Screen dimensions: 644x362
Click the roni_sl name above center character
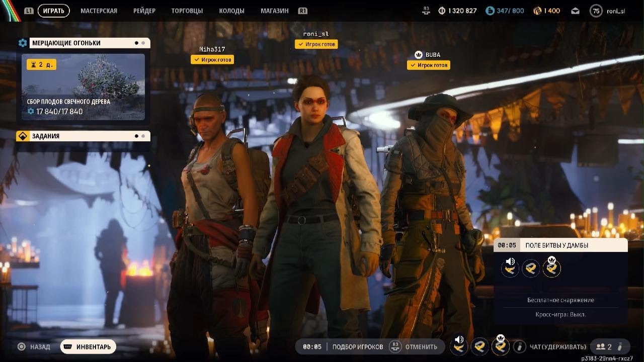(316, 34)
